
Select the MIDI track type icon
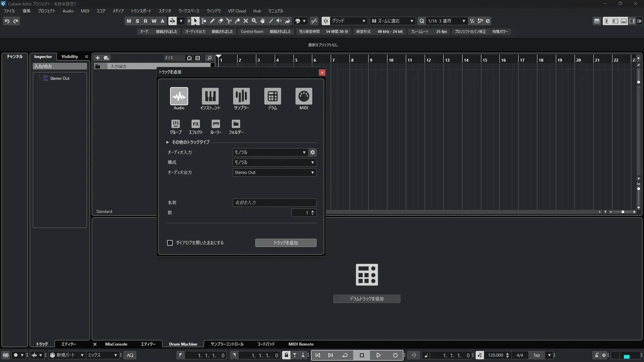pos(304,96)
